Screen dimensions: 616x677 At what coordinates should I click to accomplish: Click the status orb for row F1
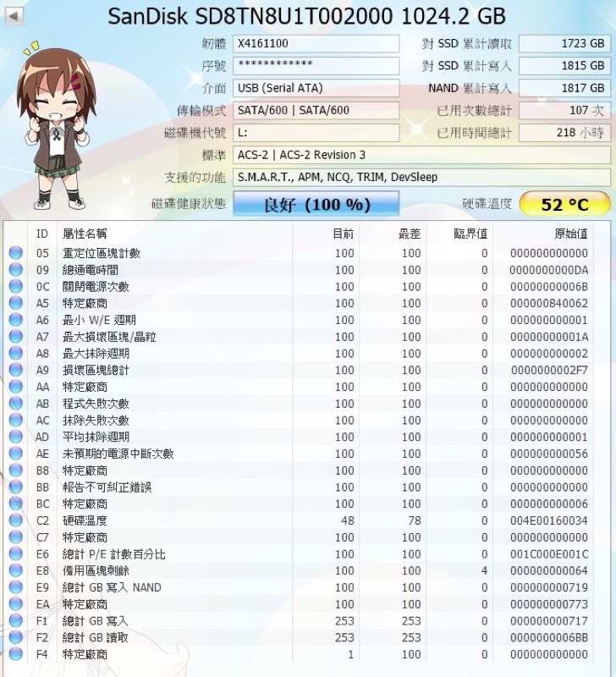tap(15, 620)
